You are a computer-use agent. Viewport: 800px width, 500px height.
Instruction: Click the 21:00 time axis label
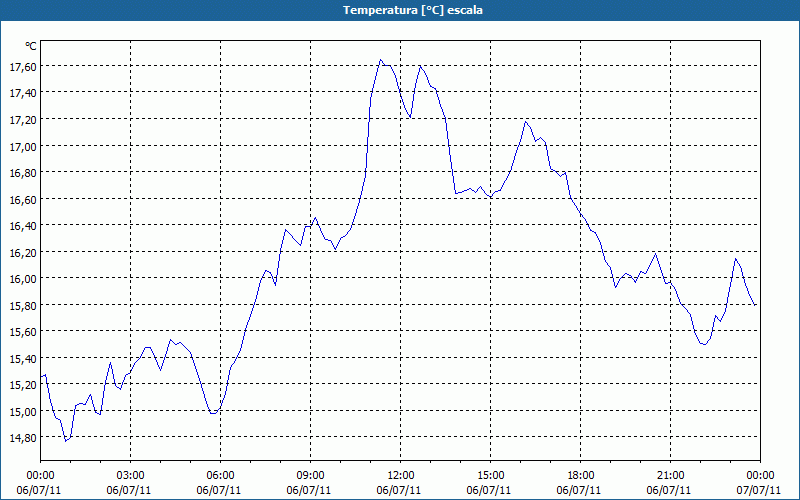670,476
